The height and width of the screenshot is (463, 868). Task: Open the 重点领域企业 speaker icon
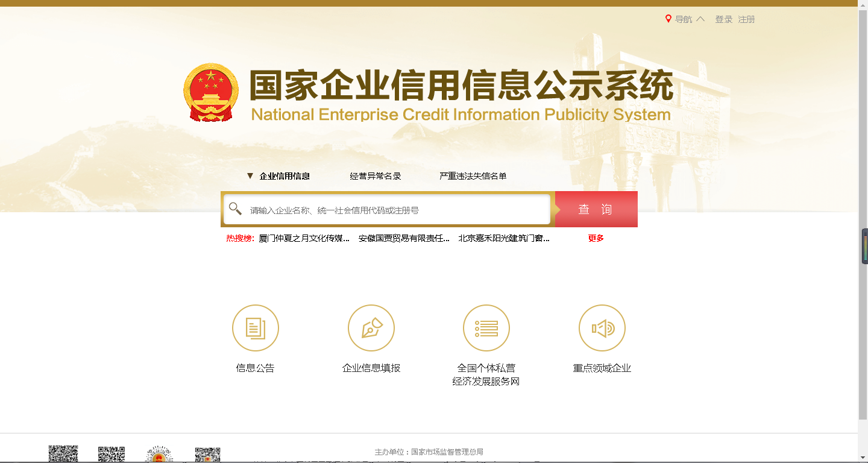tap(602, 328)
